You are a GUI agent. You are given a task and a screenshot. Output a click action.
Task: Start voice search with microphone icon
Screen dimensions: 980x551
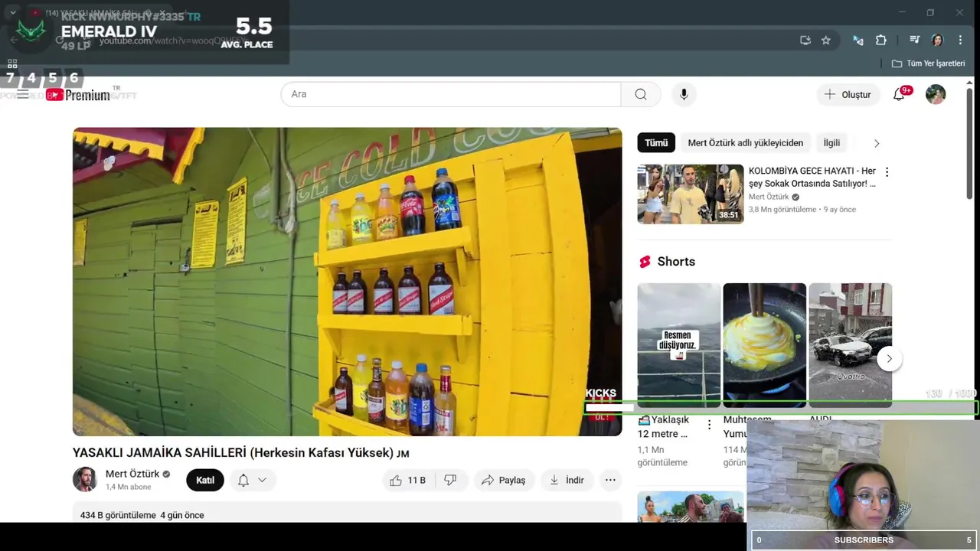pyautogui.click(x=684, y=94)
